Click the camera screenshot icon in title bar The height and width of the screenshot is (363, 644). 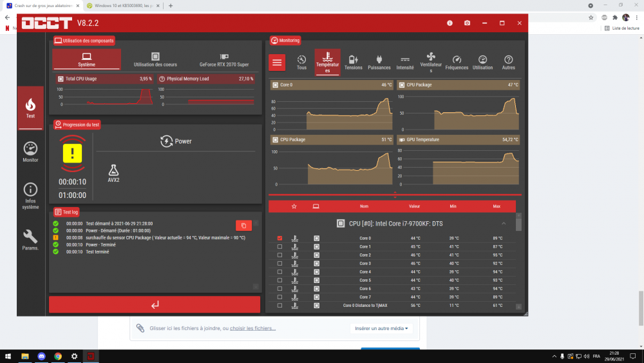tap(467, 23)
